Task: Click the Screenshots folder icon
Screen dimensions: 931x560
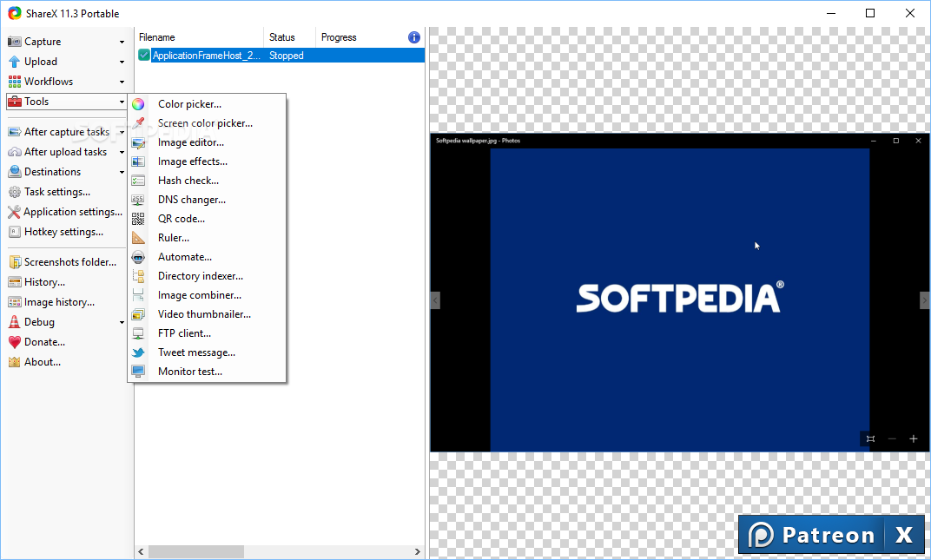Action: point(14,262)
